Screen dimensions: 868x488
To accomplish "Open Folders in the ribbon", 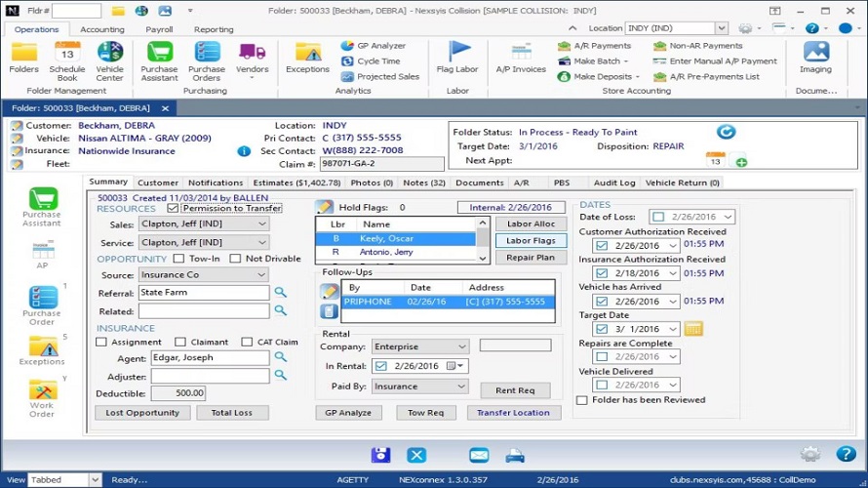I will 23,59.
